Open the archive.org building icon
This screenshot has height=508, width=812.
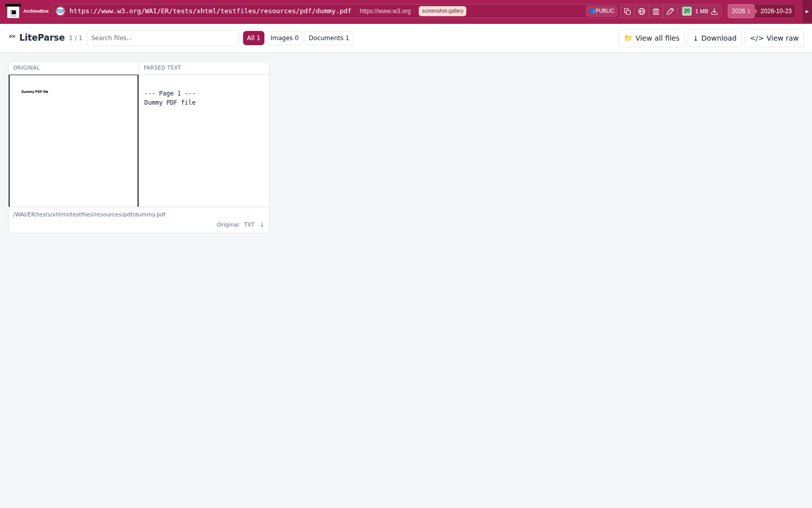pyautogui.click(x=656, y=11)
